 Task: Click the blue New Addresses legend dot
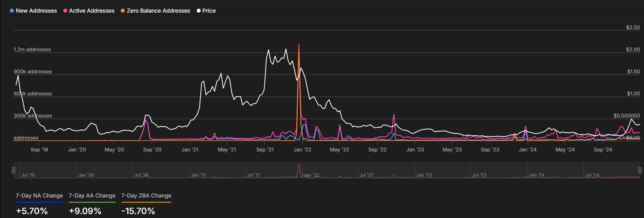[x=12, y=11]
